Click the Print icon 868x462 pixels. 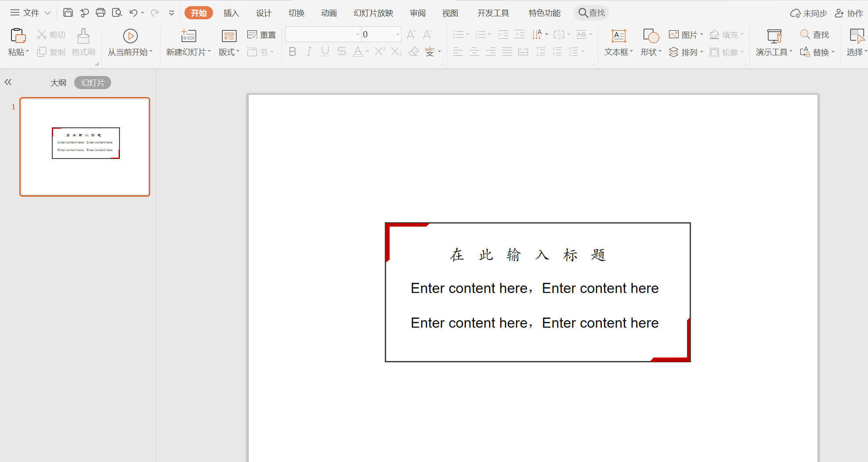click(101, 13)
